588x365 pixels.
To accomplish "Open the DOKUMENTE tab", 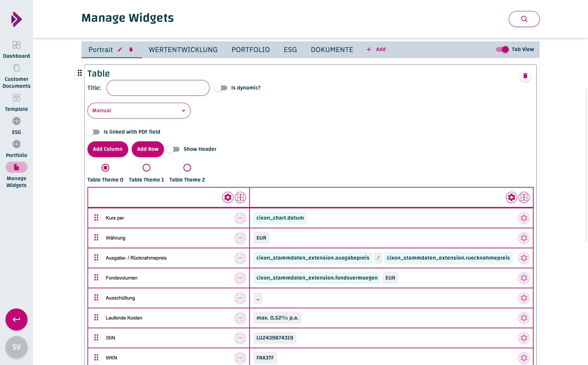I will click(332, 49).
